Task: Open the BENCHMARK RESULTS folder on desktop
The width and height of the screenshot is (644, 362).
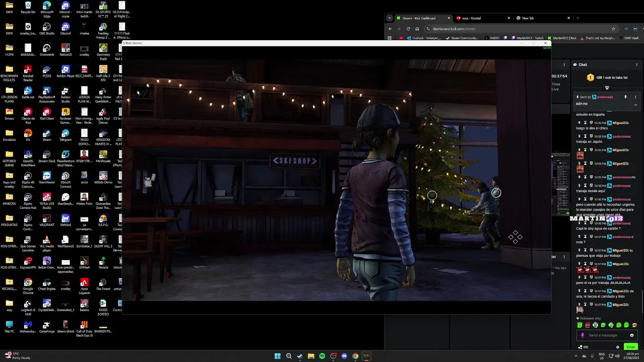Action: tap(9, 73)
